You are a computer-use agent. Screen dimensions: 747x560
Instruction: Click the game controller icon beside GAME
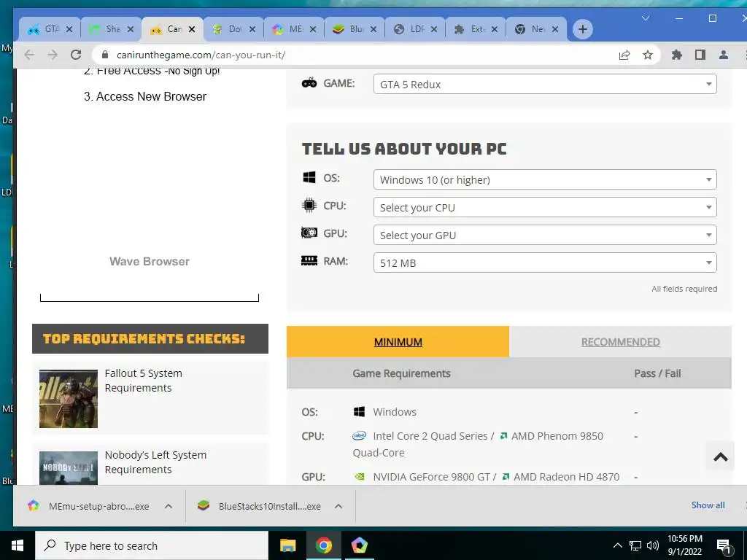[x=309, y=83]
